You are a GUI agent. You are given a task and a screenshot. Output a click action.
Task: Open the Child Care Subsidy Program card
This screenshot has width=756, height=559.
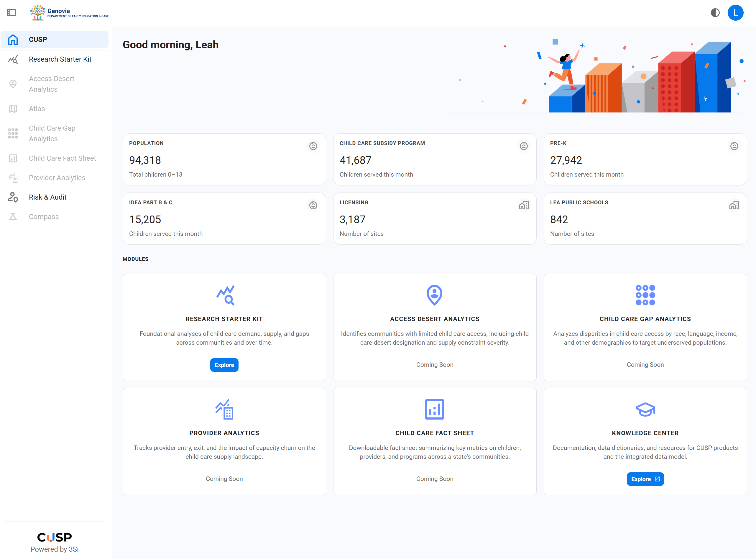(x=435, y=160)
